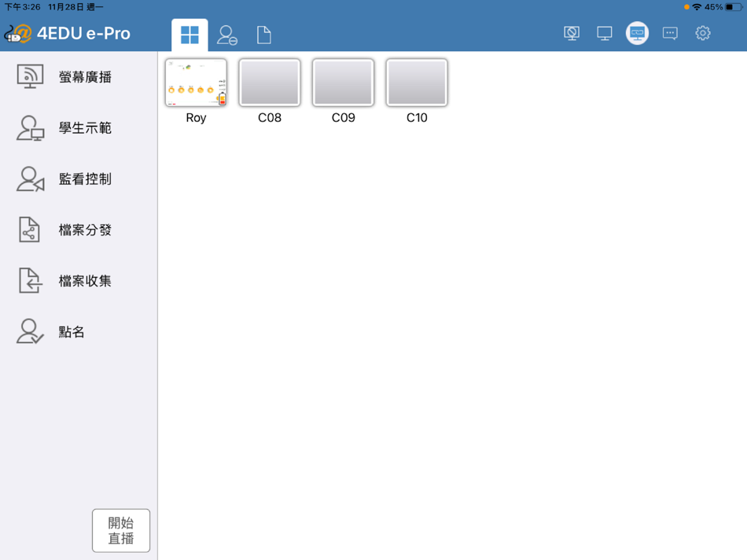Click the roll call person-check icon
This screenshot has width=747, height=560.
pyautogui.click(x=30, y=331)
